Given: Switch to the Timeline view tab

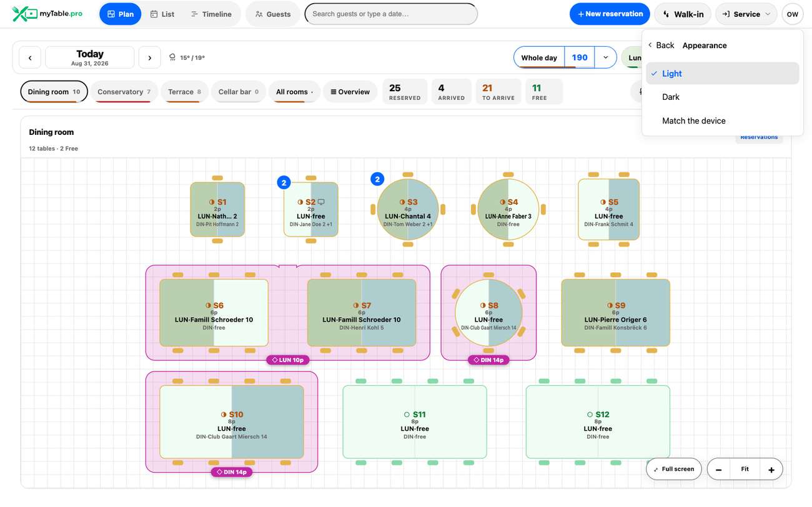Looking at the screenshot, I should click(211, 14).
